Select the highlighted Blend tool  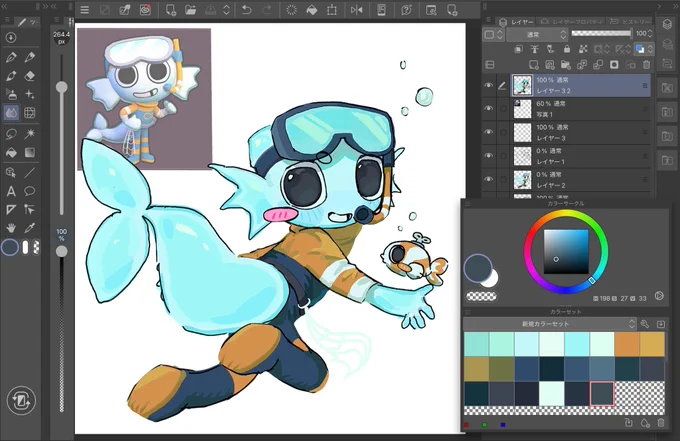(x=11, y=113)
